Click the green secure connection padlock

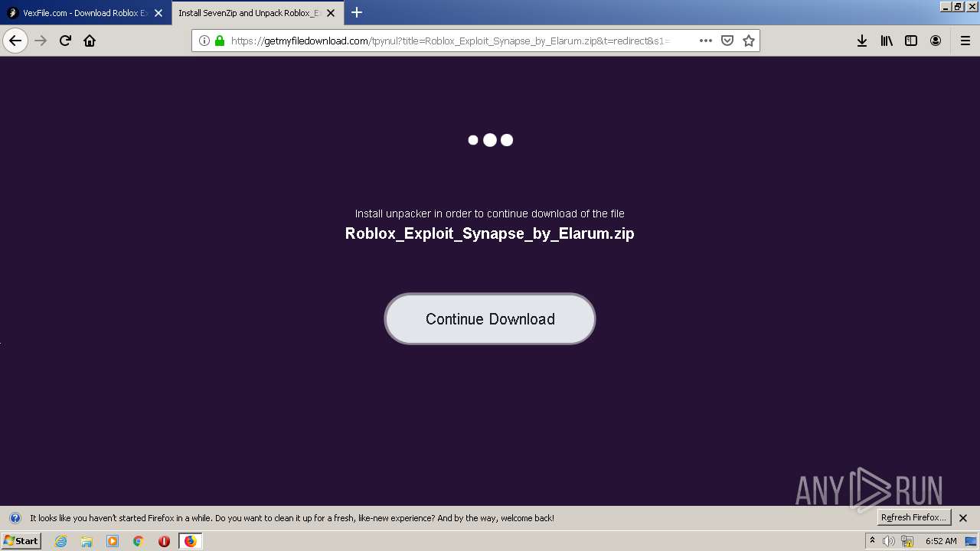click(x=220, y=41)
